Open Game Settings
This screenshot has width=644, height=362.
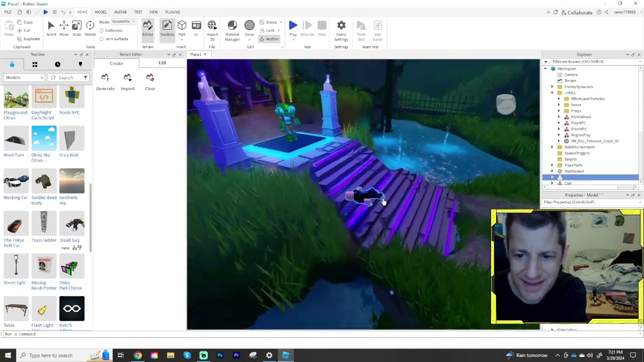341,31
